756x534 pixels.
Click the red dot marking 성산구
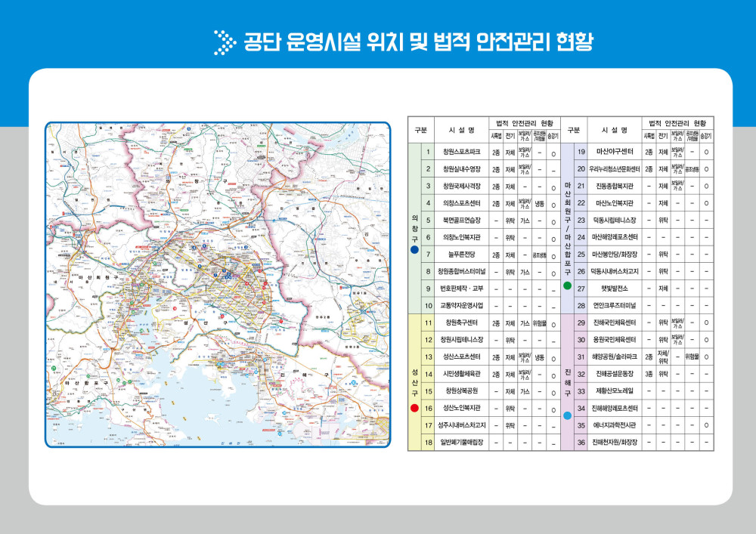pos(414,408)
